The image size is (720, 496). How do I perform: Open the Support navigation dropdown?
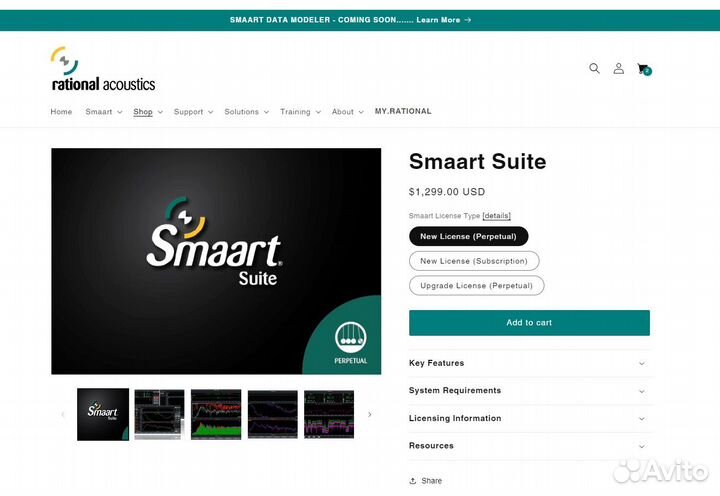click(x=193, y=112)
